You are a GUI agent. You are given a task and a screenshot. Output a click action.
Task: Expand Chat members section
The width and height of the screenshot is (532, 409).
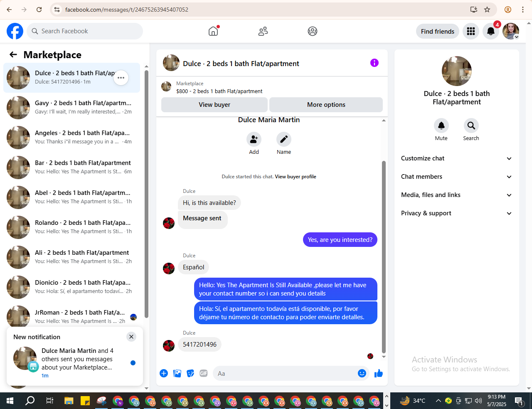coord(456,177)
